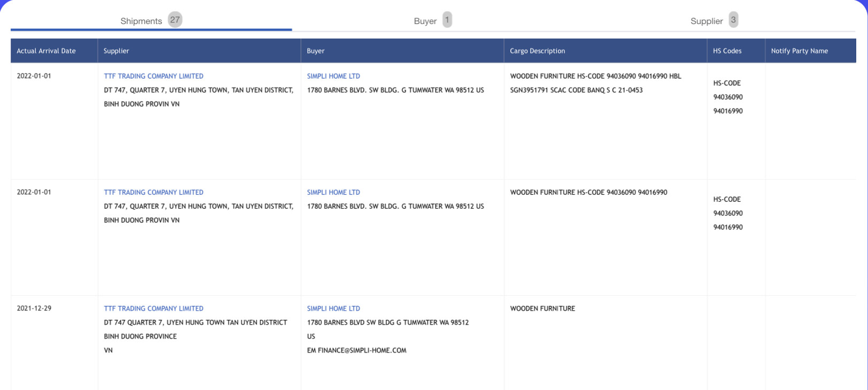Open TTF Trading Company link in the SGN3951791 shipment
Viewport: 868px width, 390px height.
[153, 77]
